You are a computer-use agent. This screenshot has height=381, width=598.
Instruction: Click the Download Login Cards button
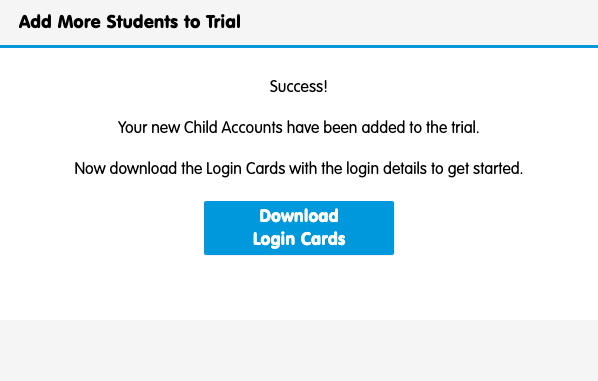click(299, 228)
